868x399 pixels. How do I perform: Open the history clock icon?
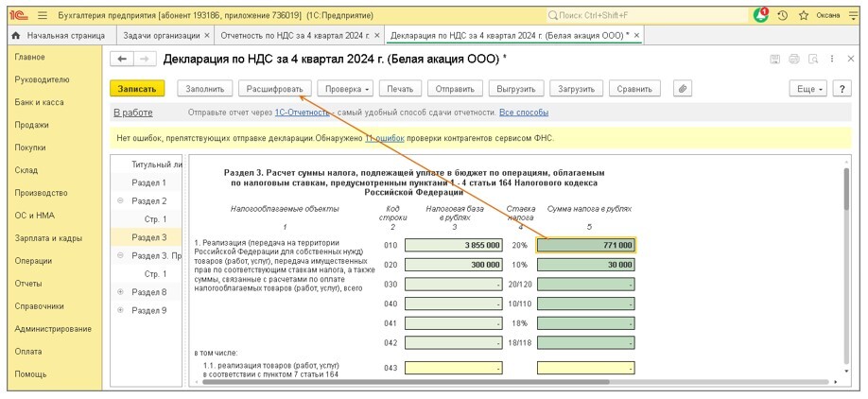783,15
